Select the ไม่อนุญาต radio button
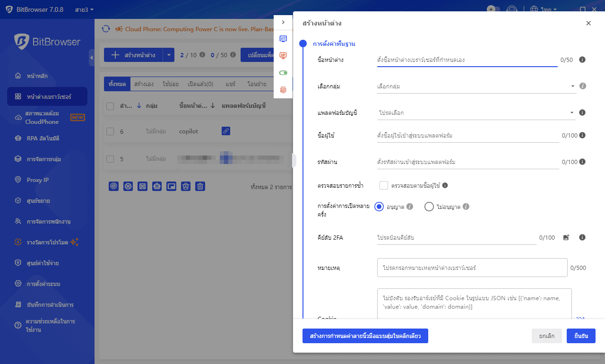 click(429, 207)
